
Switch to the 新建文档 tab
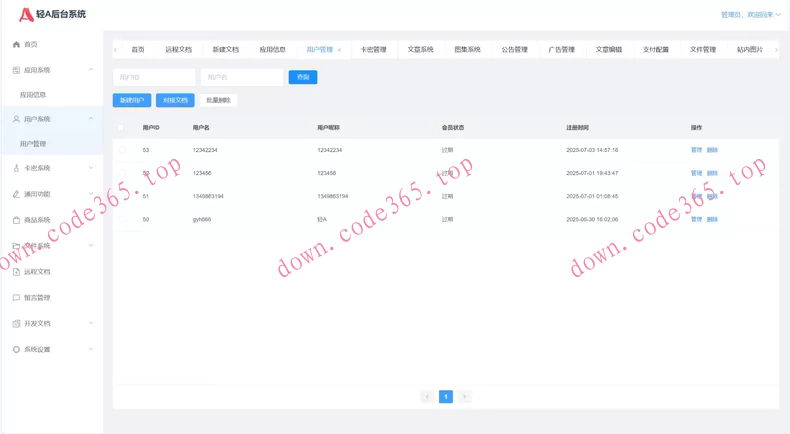coord(226,49)
